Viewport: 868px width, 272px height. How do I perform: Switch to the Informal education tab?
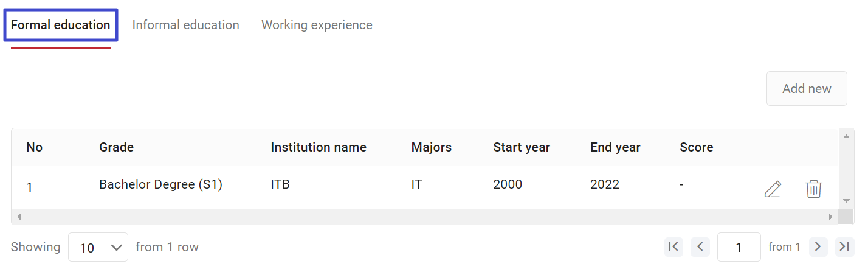point(186,25)
